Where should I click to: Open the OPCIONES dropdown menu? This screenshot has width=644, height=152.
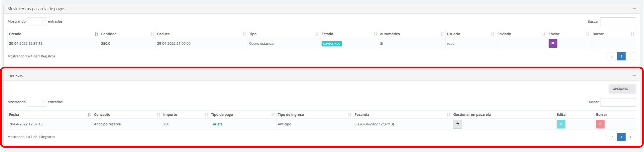point(622,89)
